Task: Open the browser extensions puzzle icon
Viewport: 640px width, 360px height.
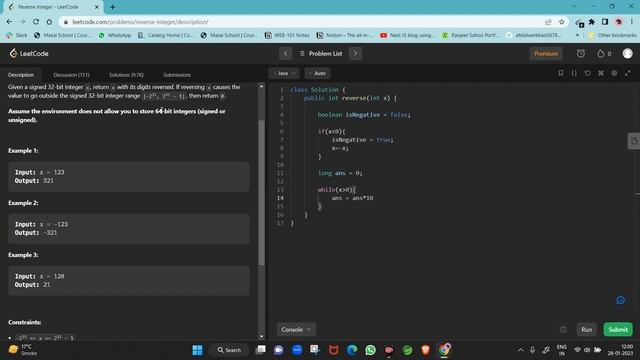Action: [591, 22]
